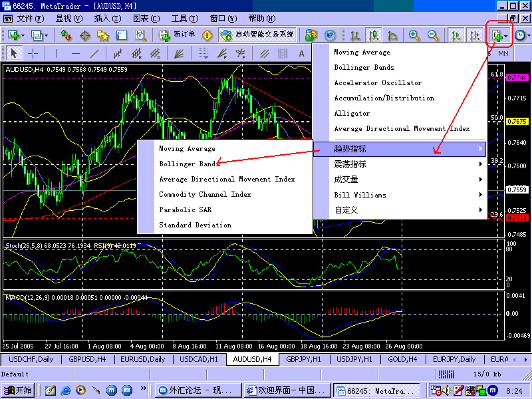The height and width of the screenshot is (399, 532).
Task: Open the periodicity clock dropdown
Action: [x=521, y=35]
